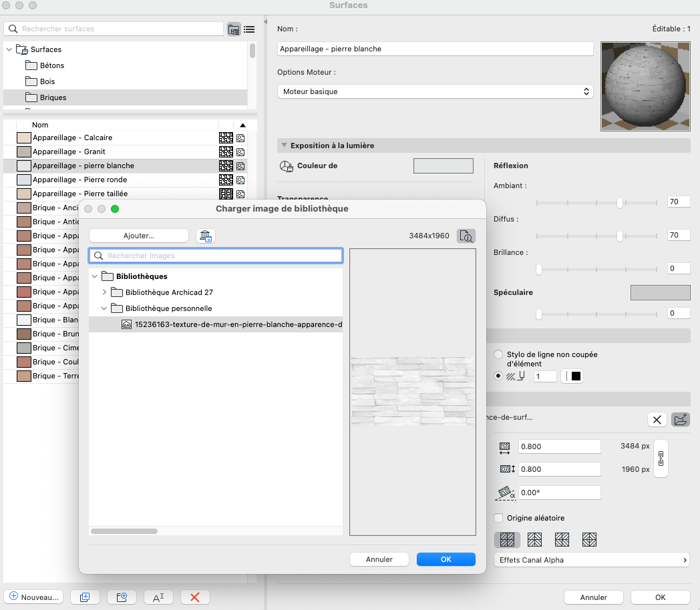Remove the texture with the X icon

click(657, 420)
